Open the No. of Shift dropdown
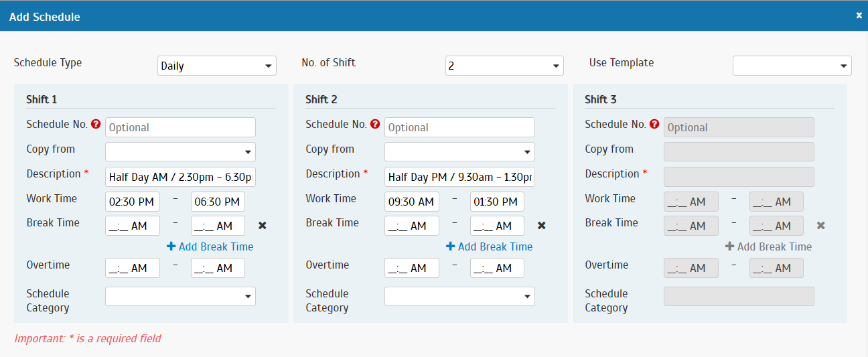The width and height of the screenshot is (868, 357). coord(504,66)
